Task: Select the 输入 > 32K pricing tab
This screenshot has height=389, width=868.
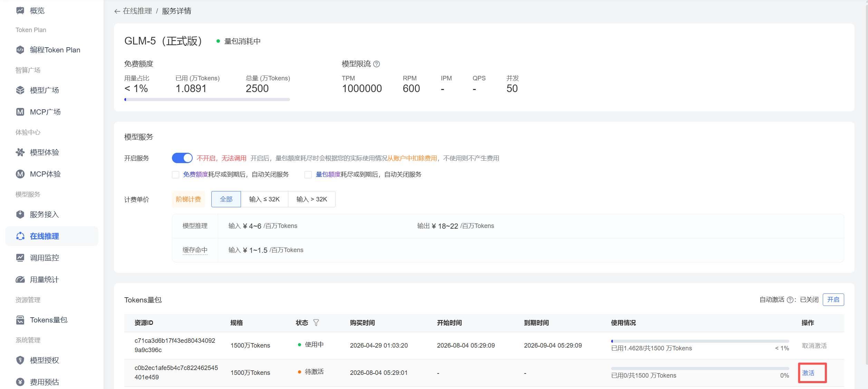Action: point(312,199)
